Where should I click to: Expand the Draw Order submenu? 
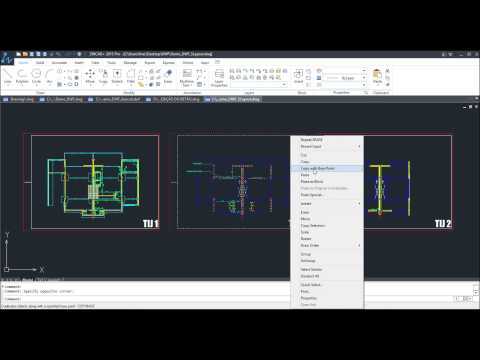328,245
